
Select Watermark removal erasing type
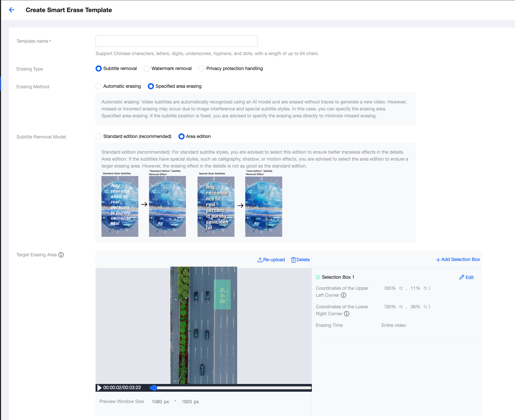[x=147, y=68]
